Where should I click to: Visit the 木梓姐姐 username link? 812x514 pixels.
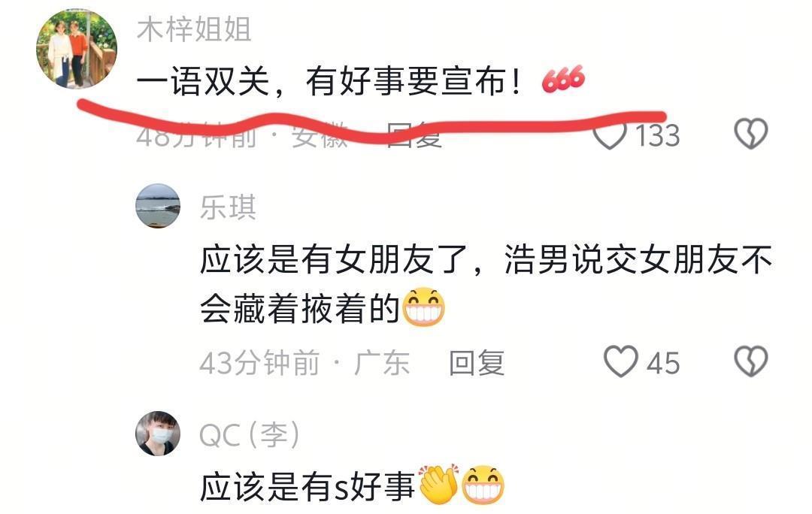click(194, 29)
